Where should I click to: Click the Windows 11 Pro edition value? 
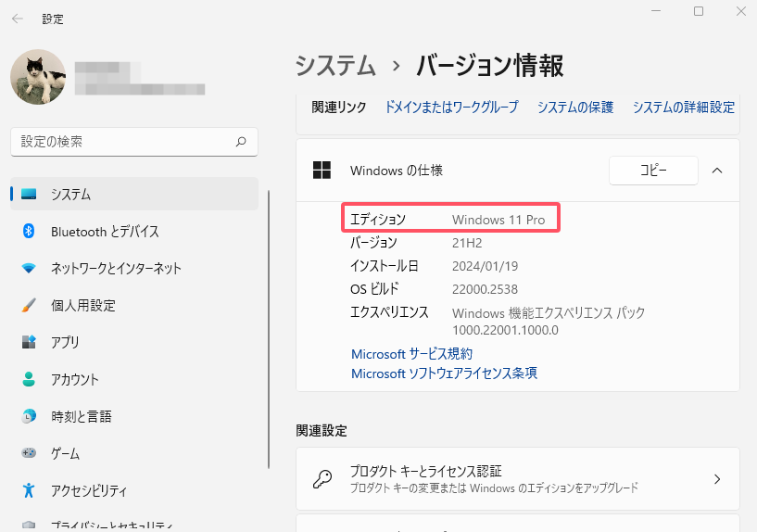tap(498, 220)
